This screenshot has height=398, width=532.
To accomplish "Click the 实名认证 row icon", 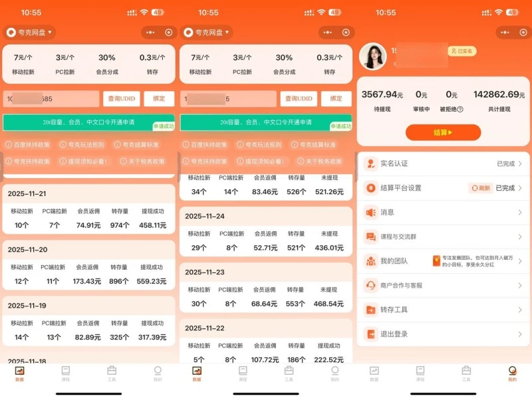I will [x=370, y=163].
